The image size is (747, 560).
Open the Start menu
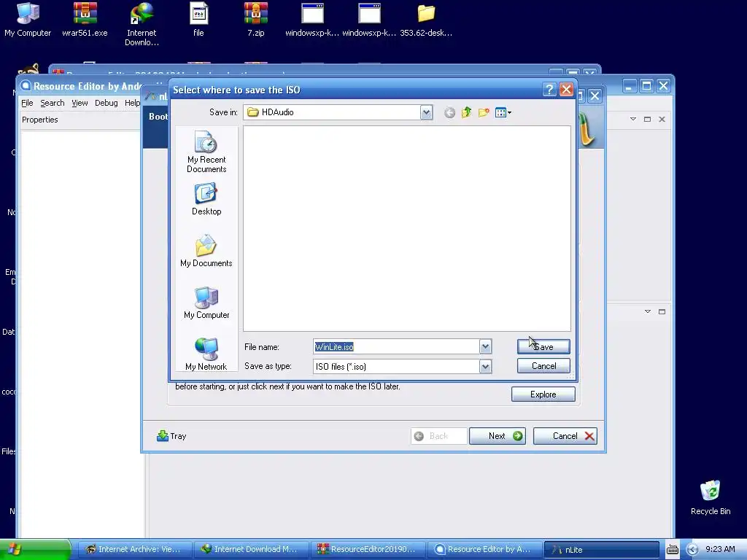click(35, 550)
